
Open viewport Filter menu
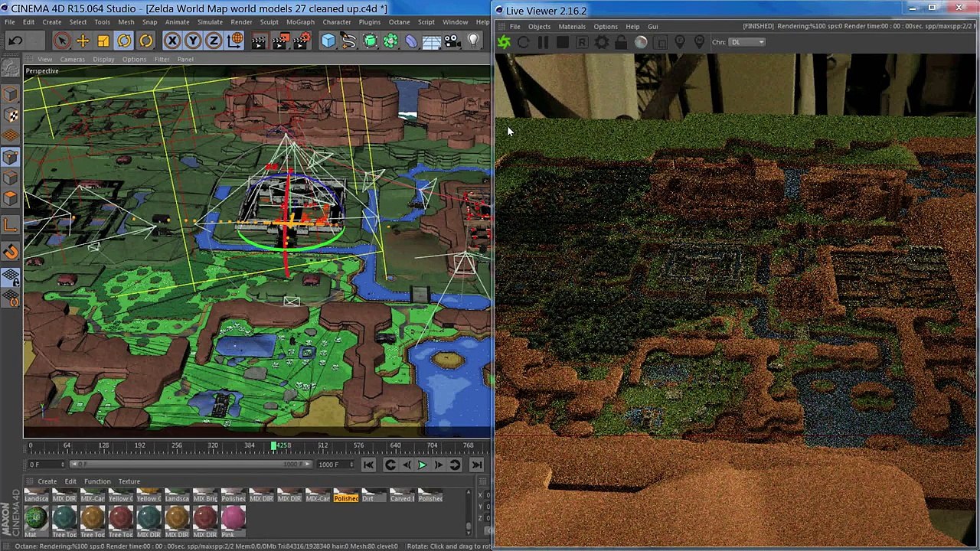[162, 59]
